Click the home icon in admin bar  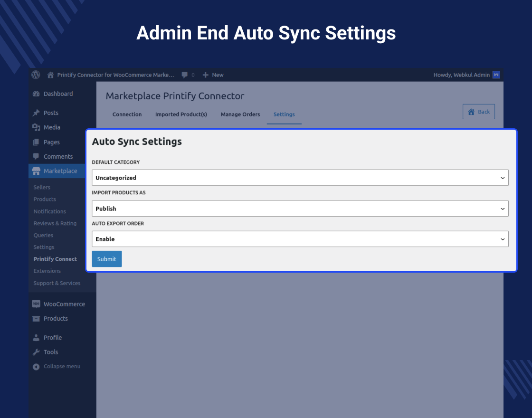pyautogui.click(x=50, y=75)
